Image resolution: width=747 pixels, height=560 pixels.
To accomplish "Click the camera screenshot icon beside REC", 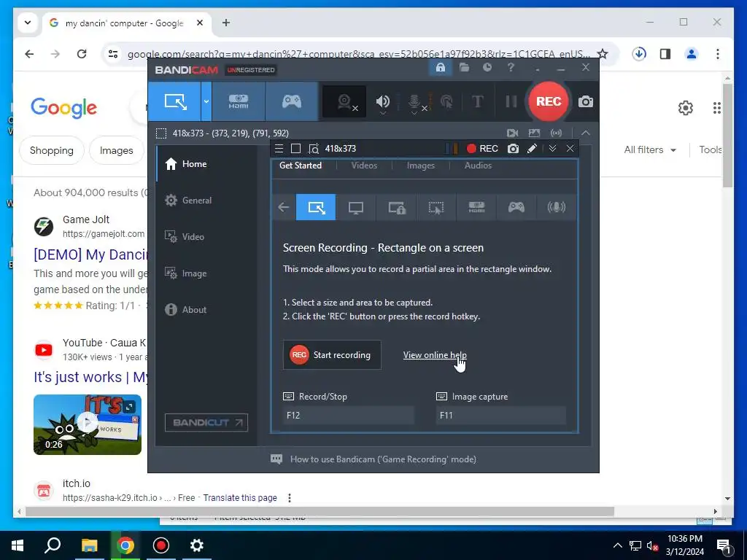I will coord(586,101).
